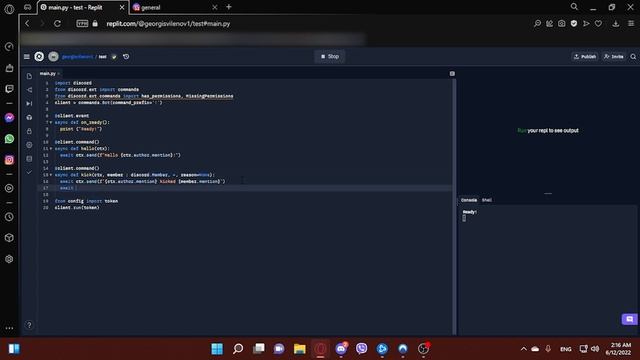The image size is (640, 360).
Task: Open Opera ad blocker shield icon
Action: coord(574,24)
